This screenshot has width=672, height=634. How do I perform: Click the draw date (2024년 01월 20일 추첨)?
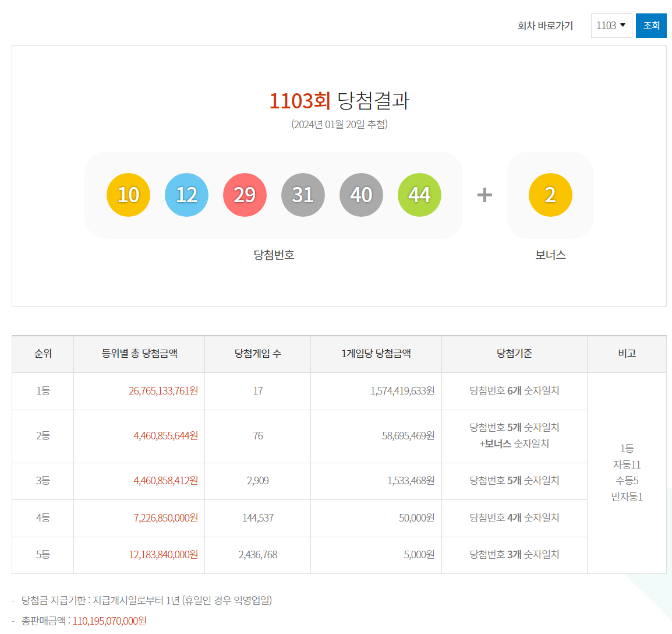pos(339,124)
